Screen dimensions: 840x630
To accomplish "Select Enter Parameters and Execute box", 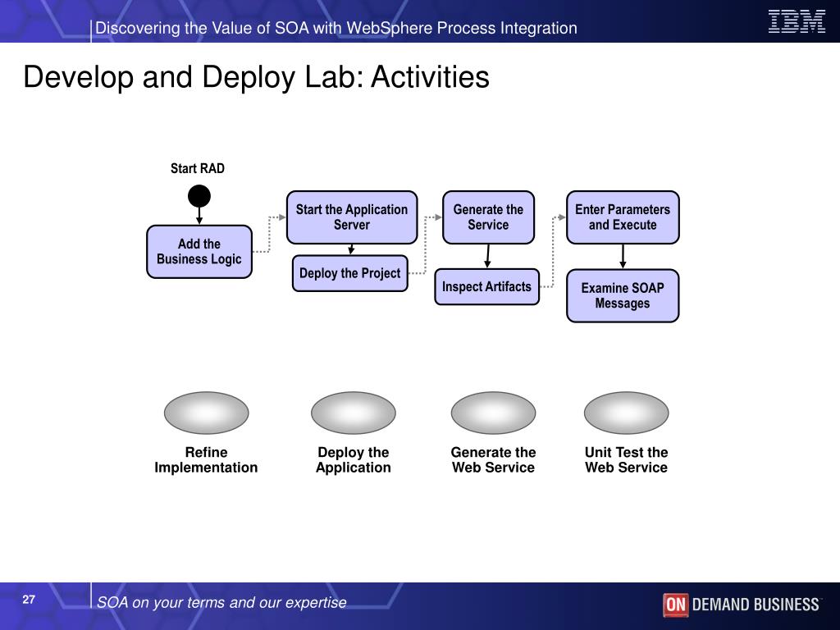I will point(623,217).
